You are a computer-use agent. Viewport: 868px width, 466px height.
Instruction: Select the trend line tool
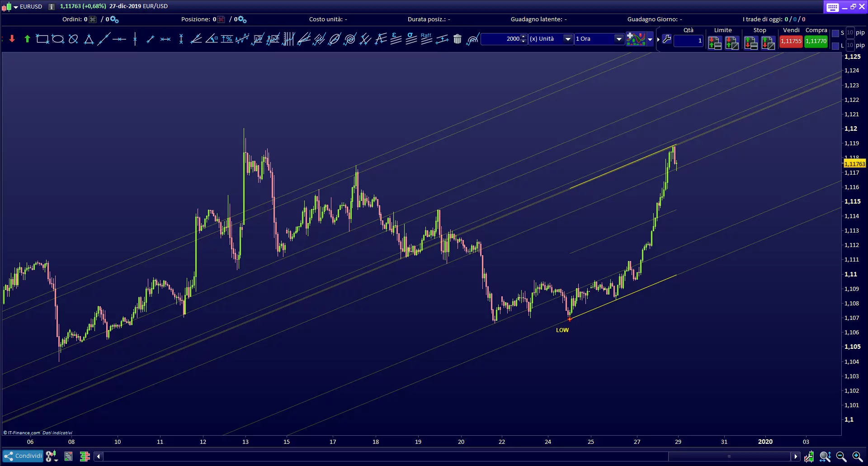[x=104, y=39]
